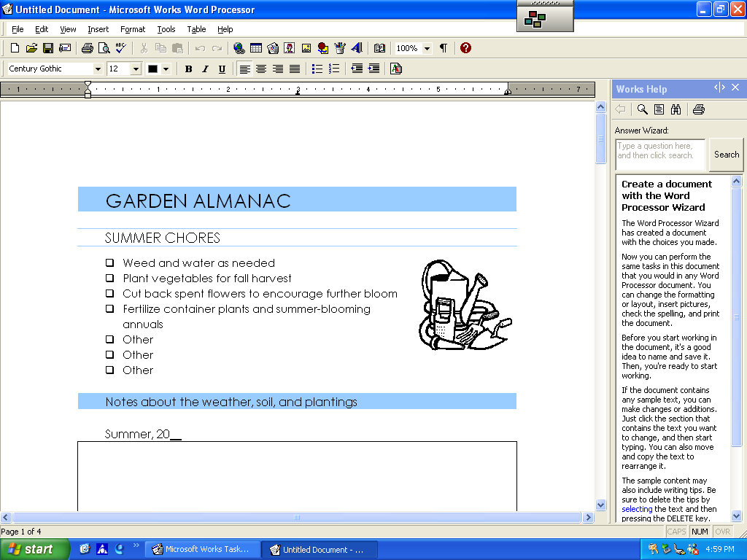Toggle italic text style
The image size is (747, 560).
coord(205,69)
